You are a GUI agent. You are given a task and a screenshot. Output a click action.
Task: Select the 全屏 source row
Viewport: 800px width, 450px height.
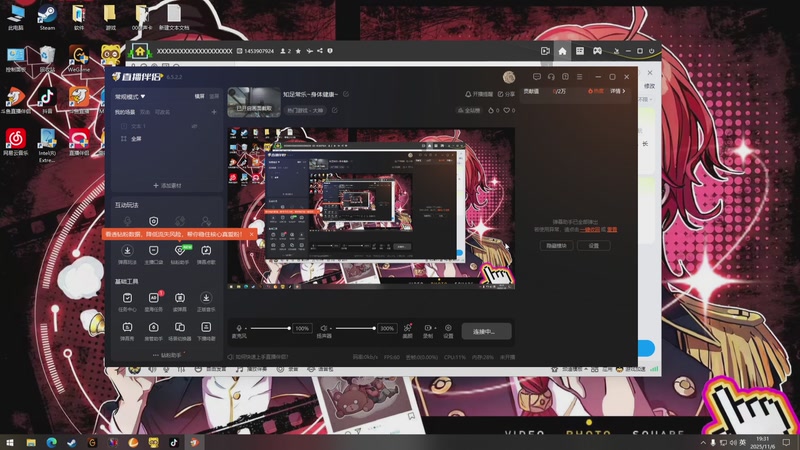click(x=166, y=139)
